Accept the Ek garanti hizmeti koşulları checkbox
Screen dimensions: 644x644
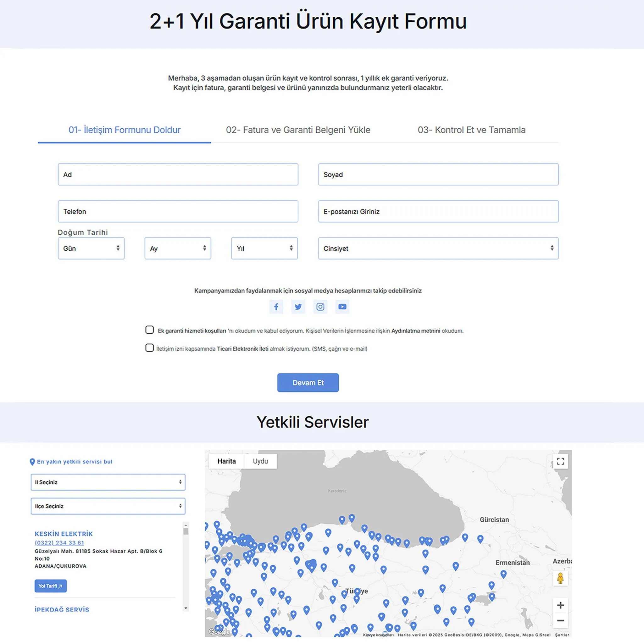click(x=150, y=330)
